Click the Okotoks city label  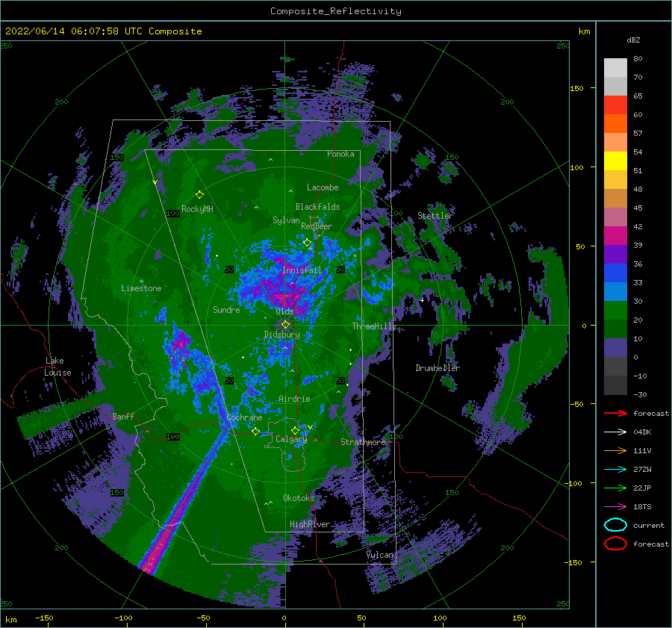click(299, 498)
